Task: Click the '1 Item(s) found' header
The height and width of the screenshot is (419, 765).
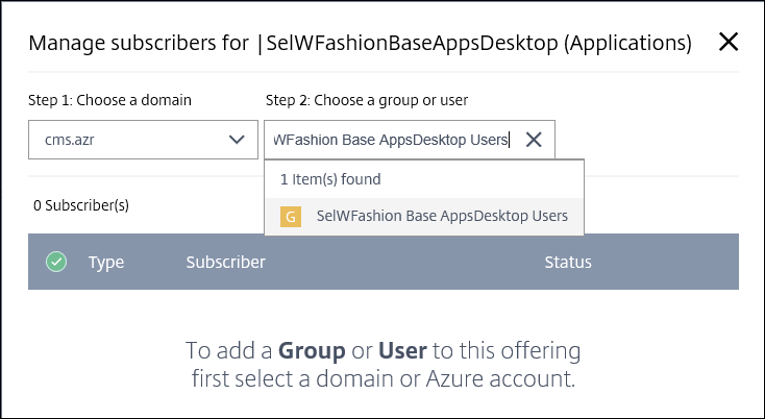Action: (x=330, y=180)
